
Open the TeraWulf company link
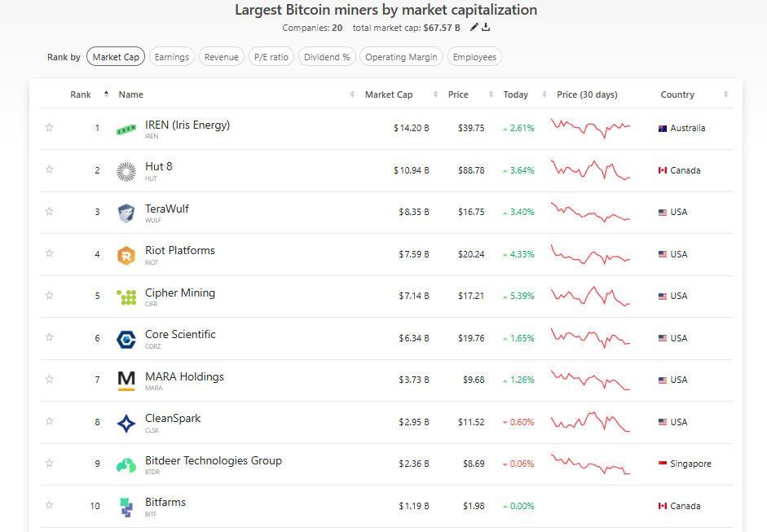tap(167, 209)
